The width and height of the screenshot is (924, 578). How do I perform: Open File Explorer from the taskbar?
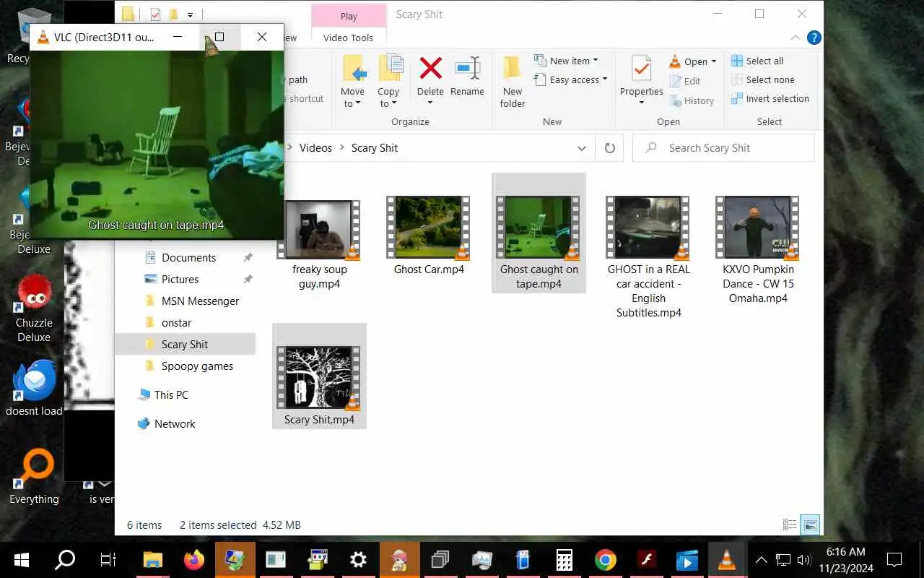point(153,560)
